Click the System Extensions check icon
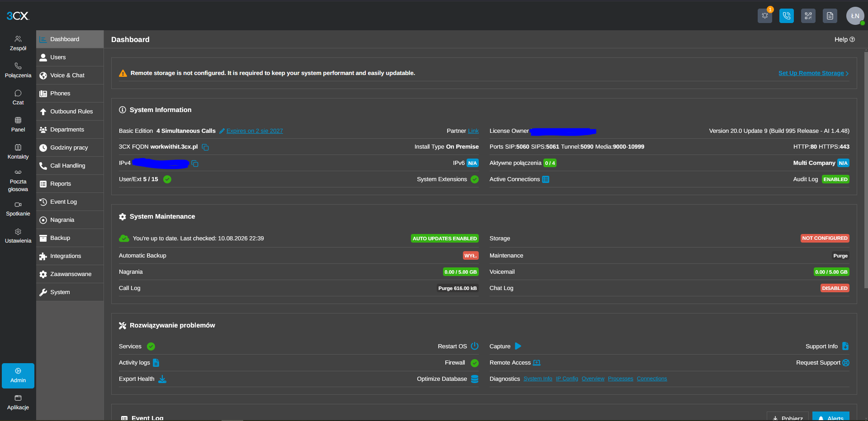The height and width of the screenshot is (421, 868). [x=475, y=179]
